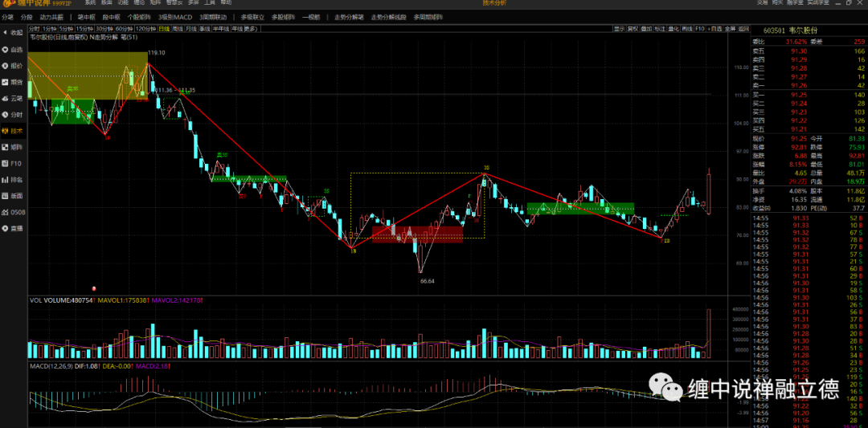Switch to the 15分钟 period tab
The image size is (868, 428).
tap(84, 29)
